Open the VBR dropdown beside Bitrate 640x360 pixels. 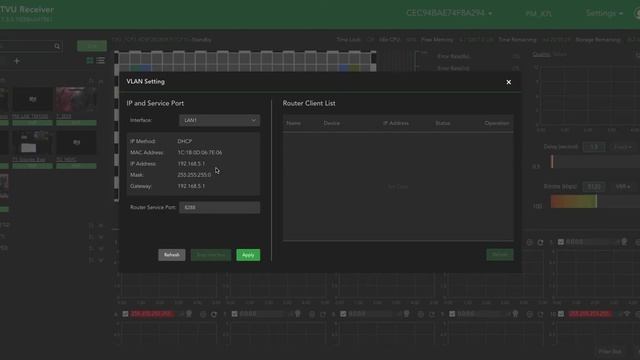tap(623, 187)
